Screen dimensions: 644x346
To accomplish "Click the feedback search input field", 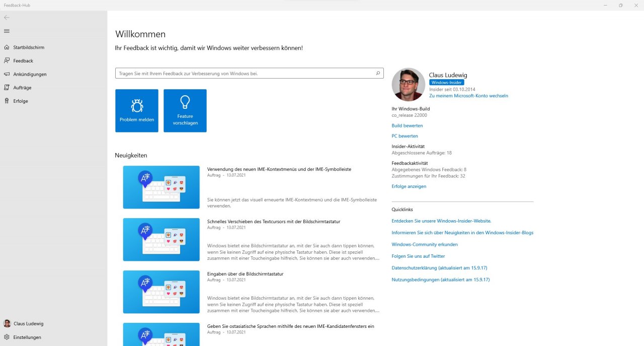I will pyautogui.click(x=249, y=73).
